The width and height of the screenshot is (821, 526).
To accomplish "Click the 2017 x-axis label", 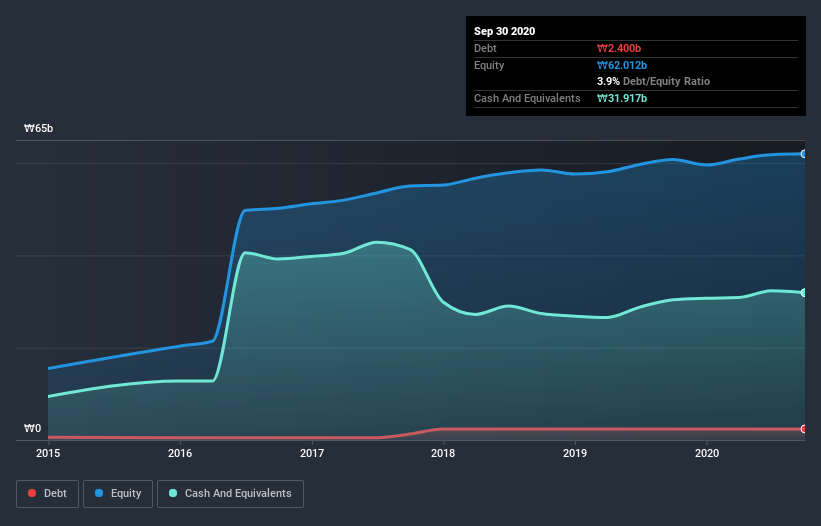I will (312, 453).
